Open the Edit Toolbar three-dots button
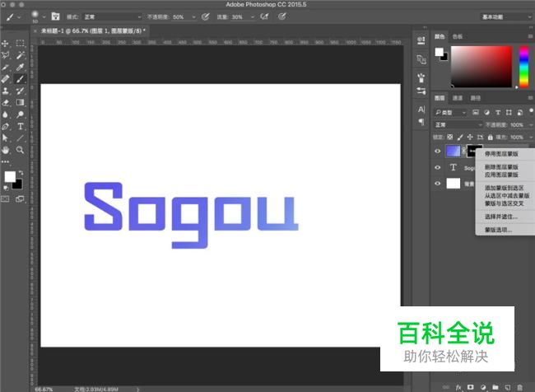535x392 pixels. click(x=5, y=162)
